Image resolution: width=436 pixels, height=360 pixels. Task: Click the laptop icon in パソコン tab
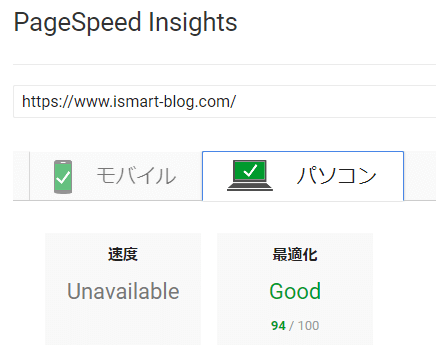click(250, 175)
